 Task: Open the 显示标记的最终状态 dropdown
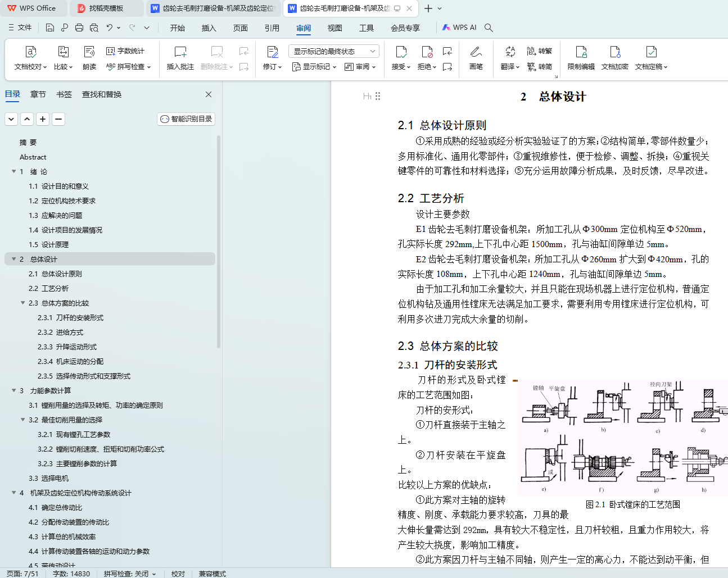click(334, 51)
